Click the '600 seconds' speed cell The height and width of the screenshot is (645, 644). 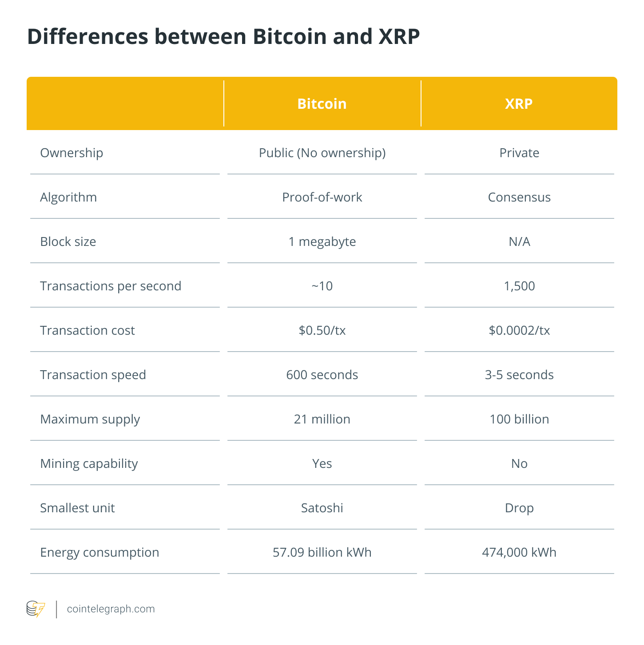322,375
